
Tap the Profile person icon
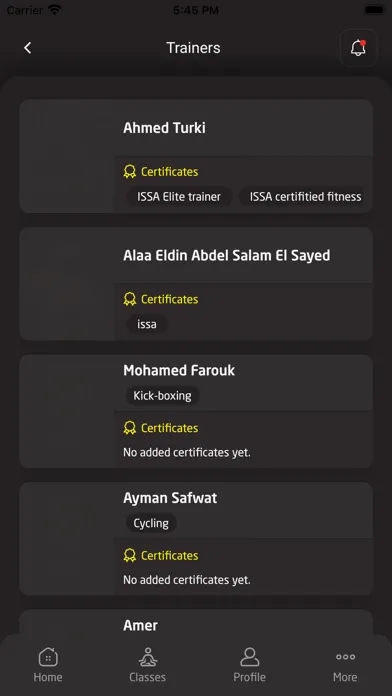[249, 657]
